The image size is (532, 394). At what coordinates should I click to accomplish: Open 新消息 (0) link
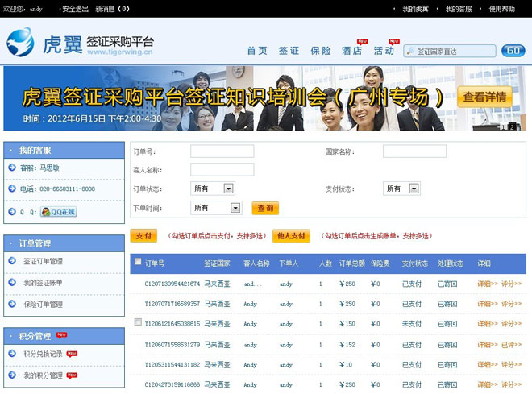(x=112, y=9)
